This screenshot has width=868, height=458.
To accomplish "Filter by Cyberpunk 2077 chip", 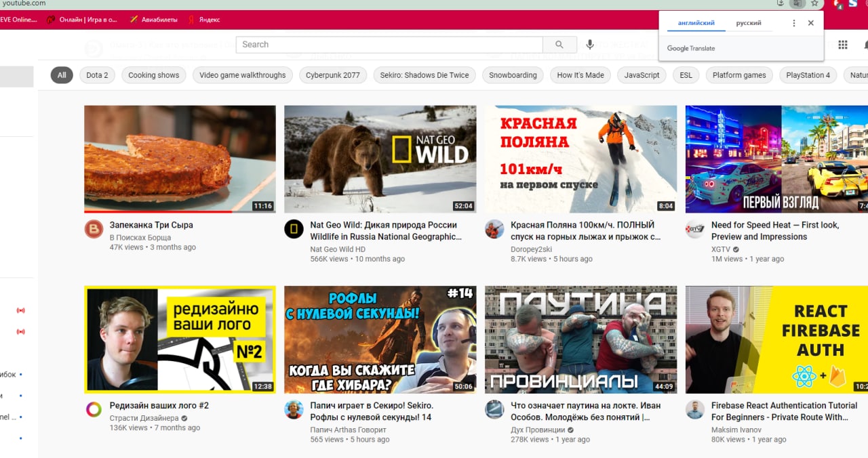I will (x=333, y=75).
